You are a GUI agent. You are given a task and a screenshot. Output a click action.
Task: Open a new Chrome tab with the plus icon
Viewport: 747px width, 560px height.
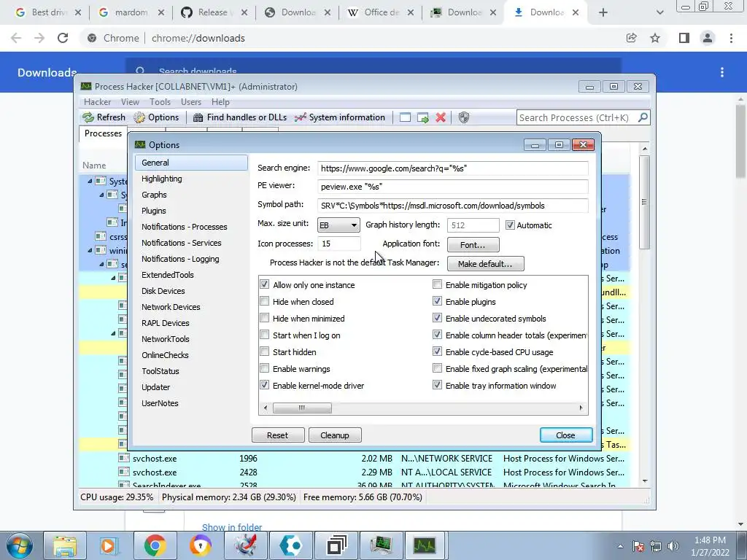603,12
